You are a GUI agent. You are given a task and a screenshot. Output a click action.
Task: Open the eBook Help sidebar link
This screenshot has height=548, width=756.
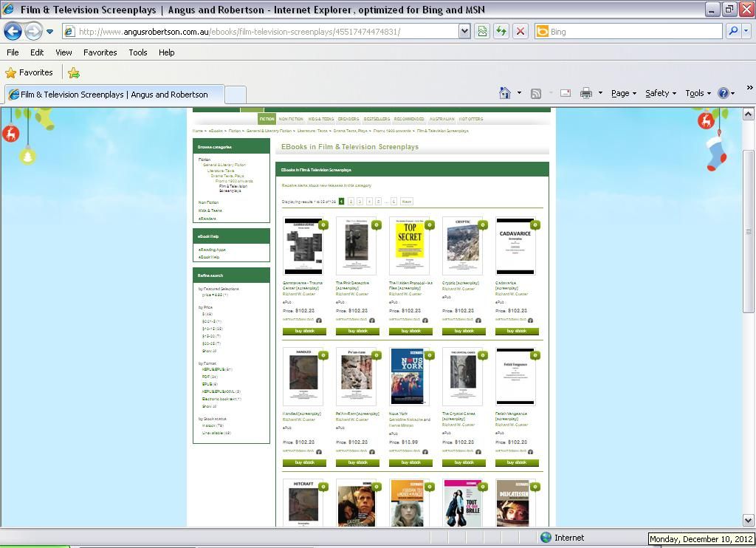209,257
